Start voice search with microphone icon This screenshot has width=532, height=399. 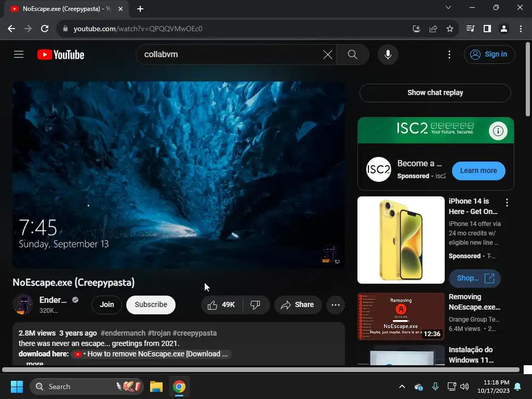[x=388, y=54]
